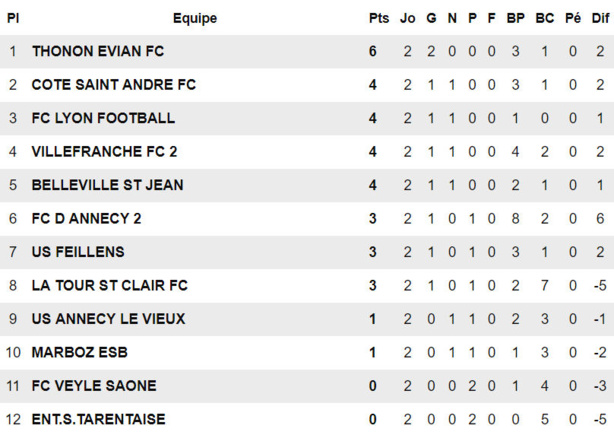Click LA TOUR ST CLAIR FC
Image resolution: width=614 pixels, height=435 pixels.
click(x=109, y=286)
